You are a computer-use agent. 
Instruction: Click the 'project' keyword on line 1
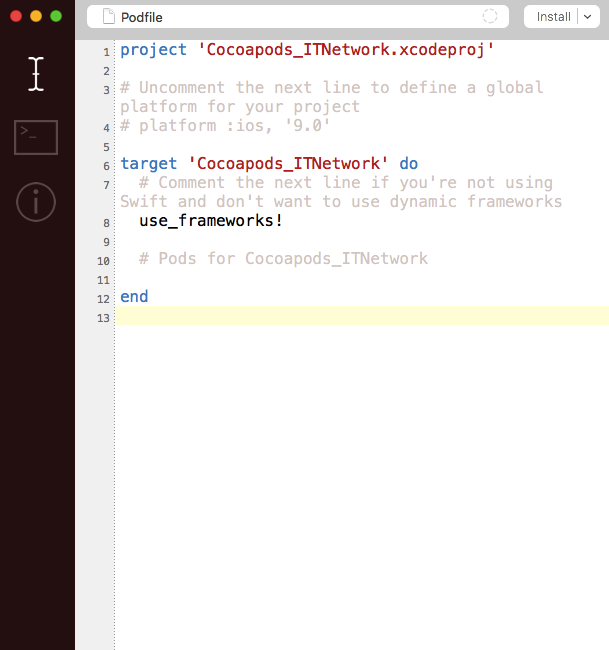[x=153, y=50]
